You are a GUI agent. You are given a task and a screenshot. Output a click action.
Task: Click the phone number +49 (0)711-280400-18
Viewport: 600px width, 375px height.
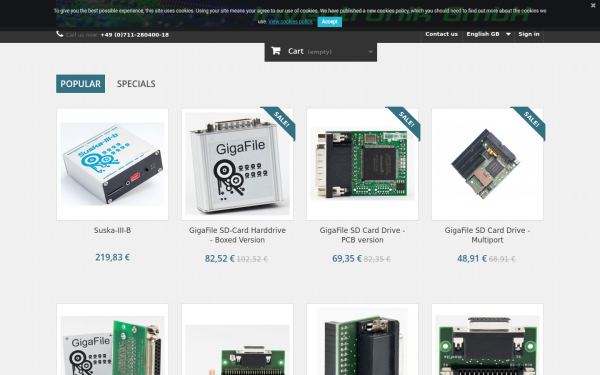coord(135,35)
